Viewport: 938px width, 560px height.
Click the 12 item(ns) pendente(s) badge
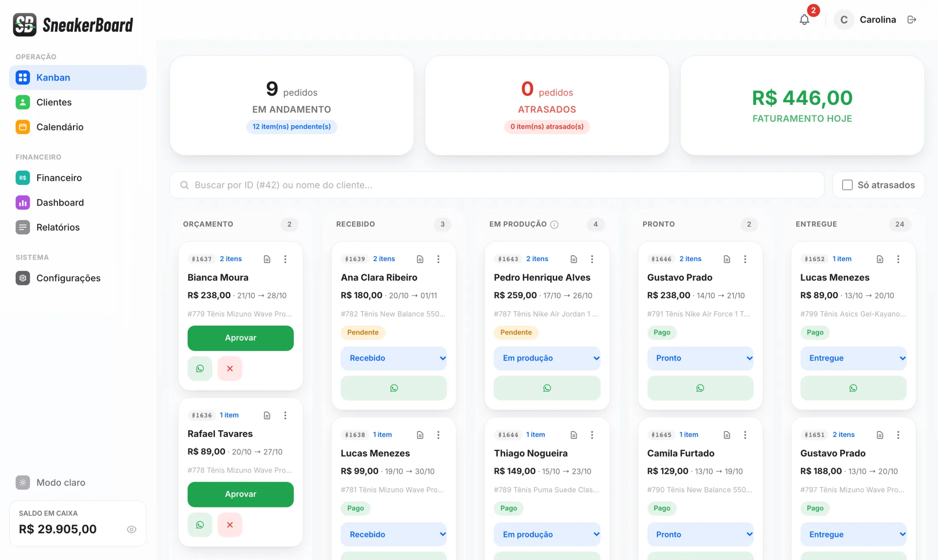pos(292,127)
